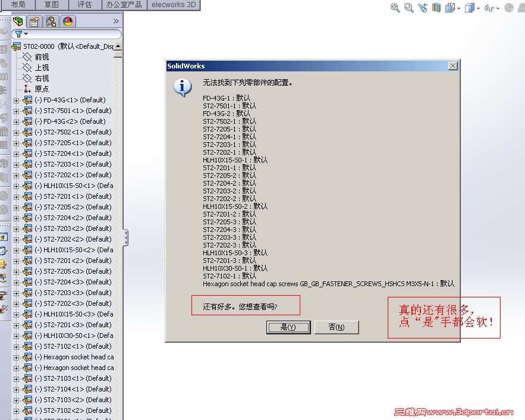Expand the ST2-7502<1> component node
Screen dimensions: 525x420
[x=16, y=133]
